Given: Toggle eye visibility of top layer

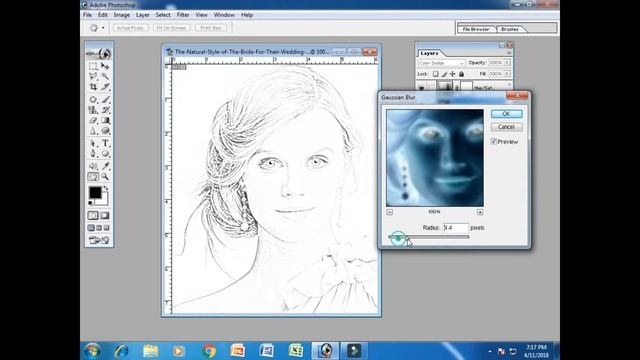Looking at the screenshot, I should click(x=422, y=87).
